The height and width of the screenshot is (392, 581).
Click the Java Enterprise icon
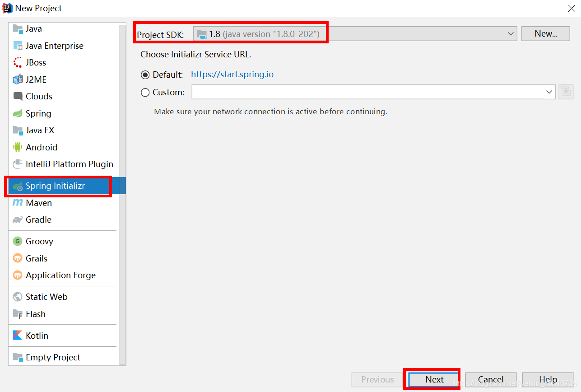click(18, 46)
